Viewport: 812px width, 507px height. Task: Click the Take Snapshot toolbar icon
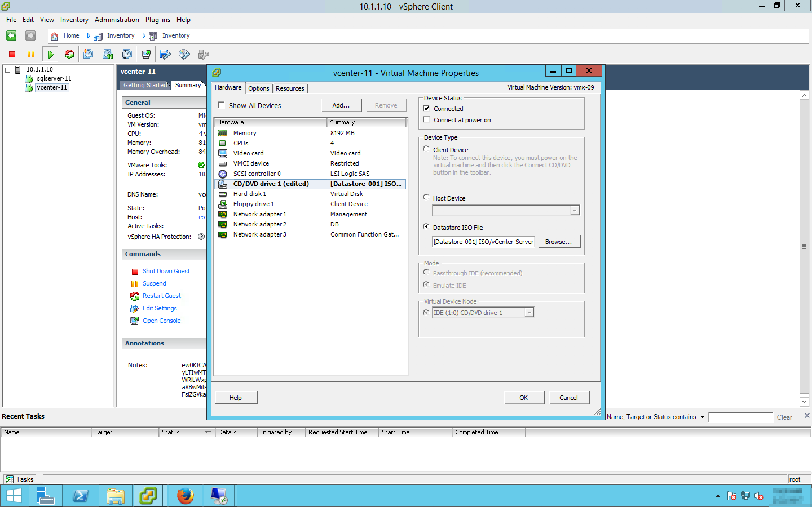88,54
